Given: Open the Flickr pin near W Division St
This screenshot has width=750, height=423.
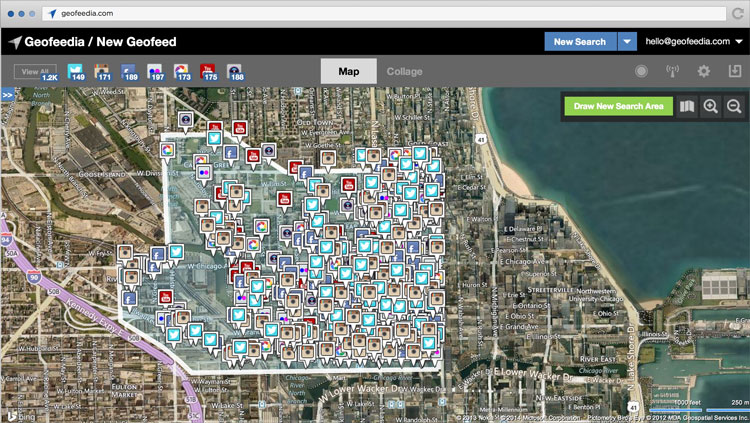Looking at the screenshot, I should click(204, 173).
